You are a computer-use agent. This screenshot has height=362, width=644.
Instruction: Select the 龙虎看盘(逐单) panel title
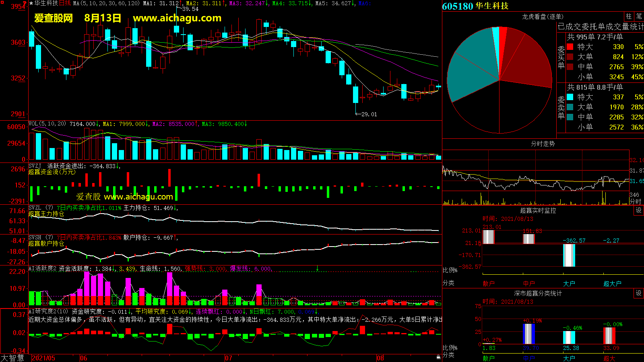coord(543,16)
